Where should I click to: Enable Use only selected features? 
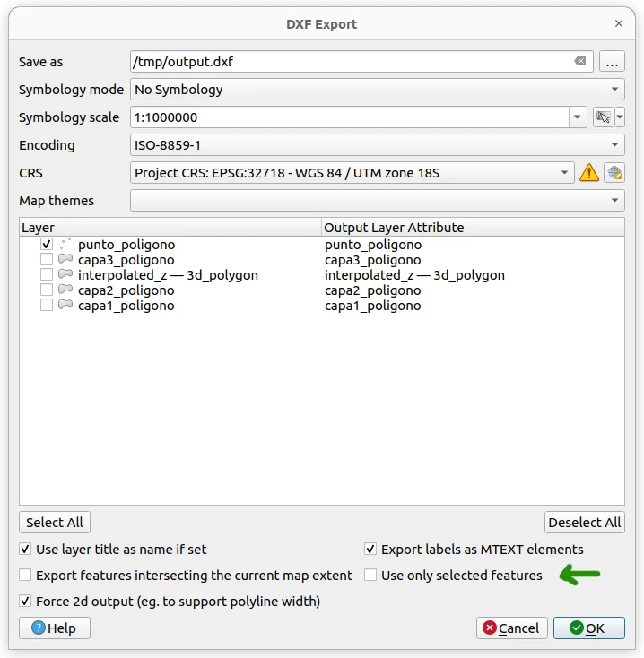tap(370, 576)
